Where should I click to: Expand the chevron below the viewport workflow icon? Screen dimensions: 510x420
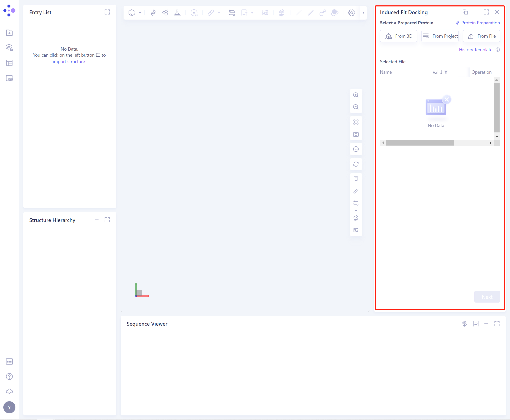click(356, 210)
